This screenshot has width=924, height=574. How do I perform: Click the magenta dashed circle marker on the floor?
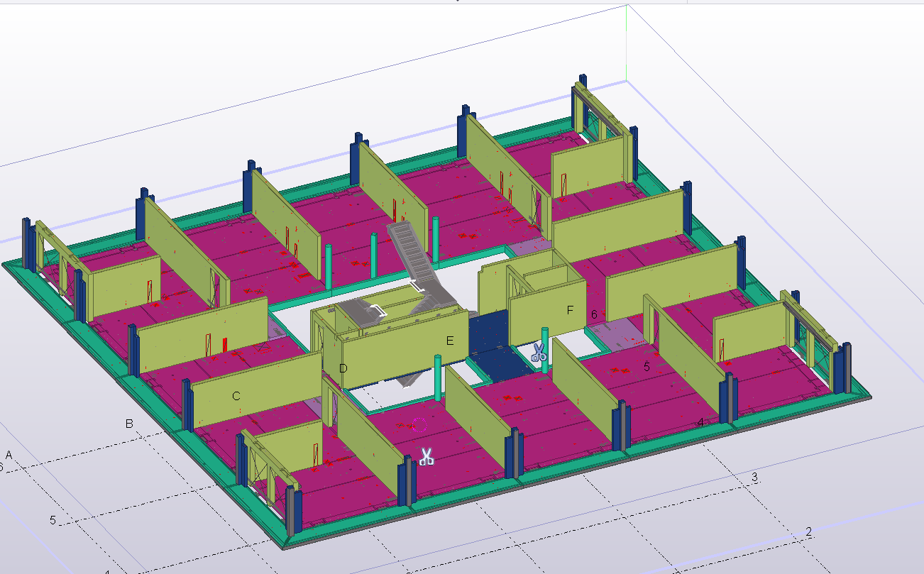click(419, 425)
